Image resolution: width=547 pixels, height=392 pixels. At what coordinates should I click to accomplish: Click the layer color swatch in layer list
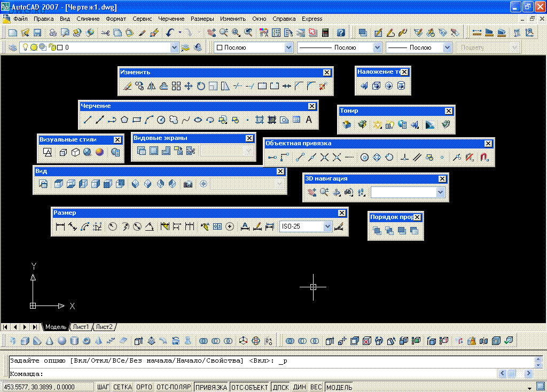pos(60,48)
